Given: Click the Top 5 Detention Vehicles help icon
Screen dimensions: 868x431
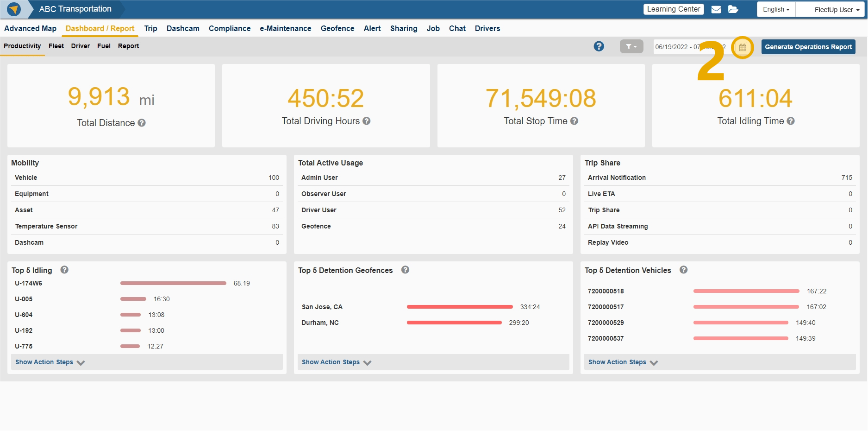Looking at the screenshot, I should [x=684, y=270].
